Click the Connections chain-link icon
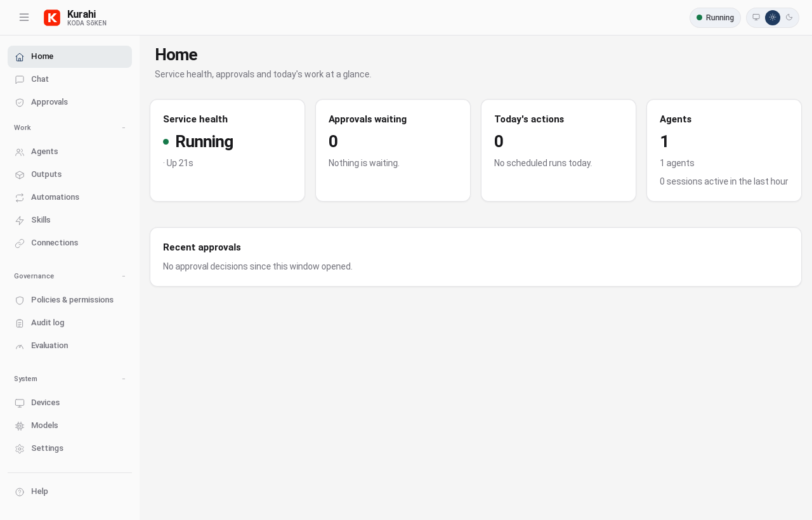Image resolution: width=812 pixels, height=520 pixels. pyautogui.click(x=20, y=243)
